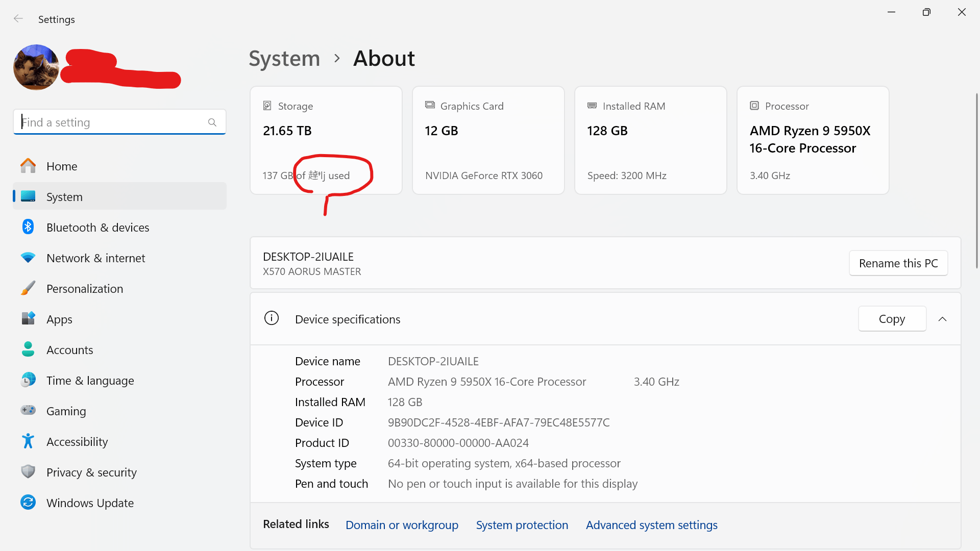Click the Windows Update sync icon
This screenshot has height=551, width=980.
pos(28,503)
